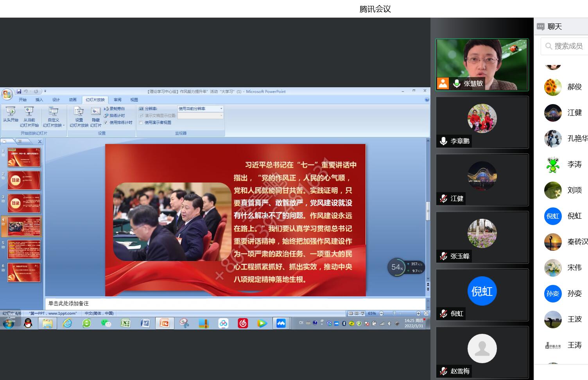Switch to 插入 ribbon tab
The width and height of the screenshot is (588, 380).
click(39, 100)
